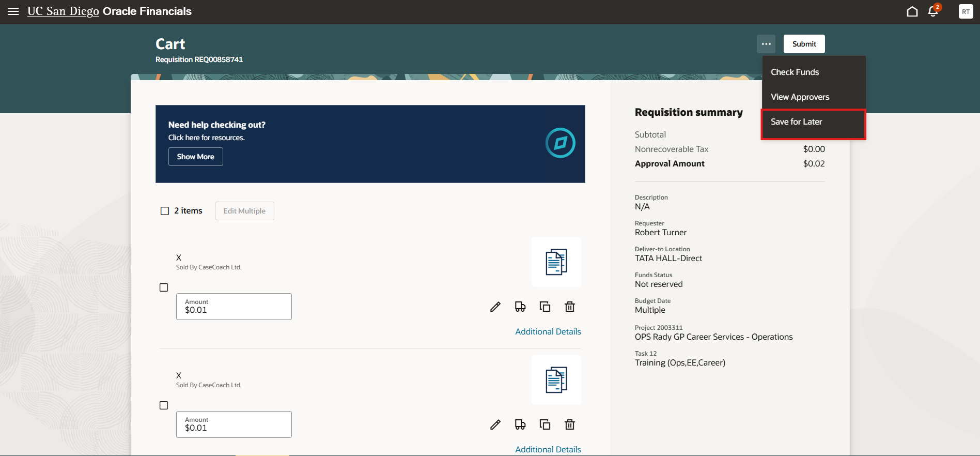Edit the first item with the pencil icon
This screenshot has height=456, width=980.
point(495,307)
